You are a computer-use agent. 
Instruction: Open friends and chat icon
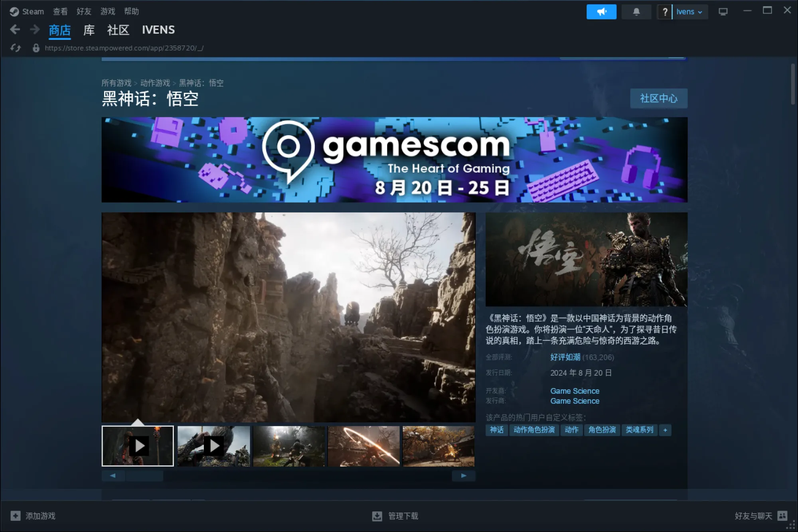pyautogui.click(x=782, y=516)
